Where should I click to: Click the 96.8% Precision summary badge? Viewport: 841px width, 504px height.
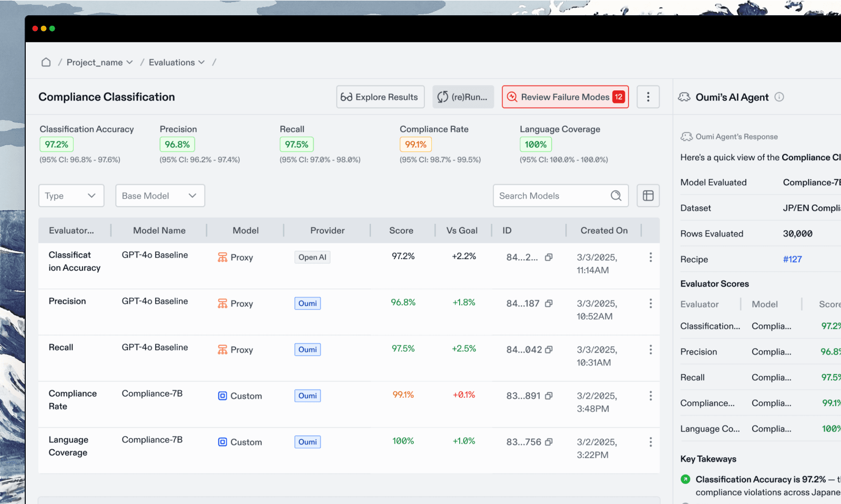[177, 144]
